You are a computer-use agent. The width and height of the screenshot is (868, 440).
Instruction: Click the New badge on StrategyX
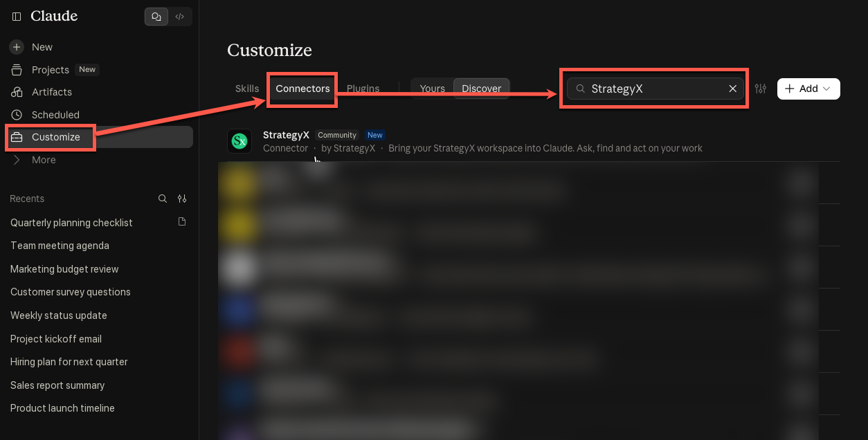click(375, 135)
